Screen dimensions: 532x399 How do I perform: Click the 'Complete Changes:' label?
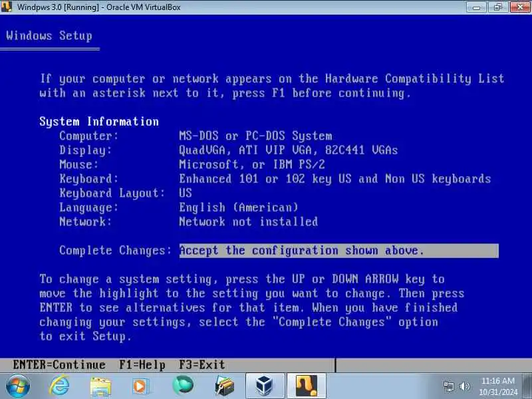pos(115,251)
